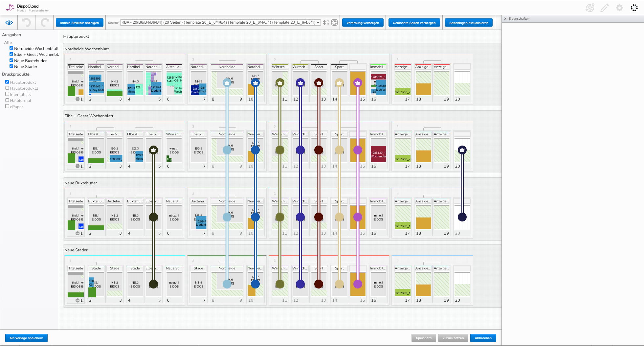Click the diamond-dots icon at top right
The width and height of the screenshot is (644, 346).
[634, 8]
